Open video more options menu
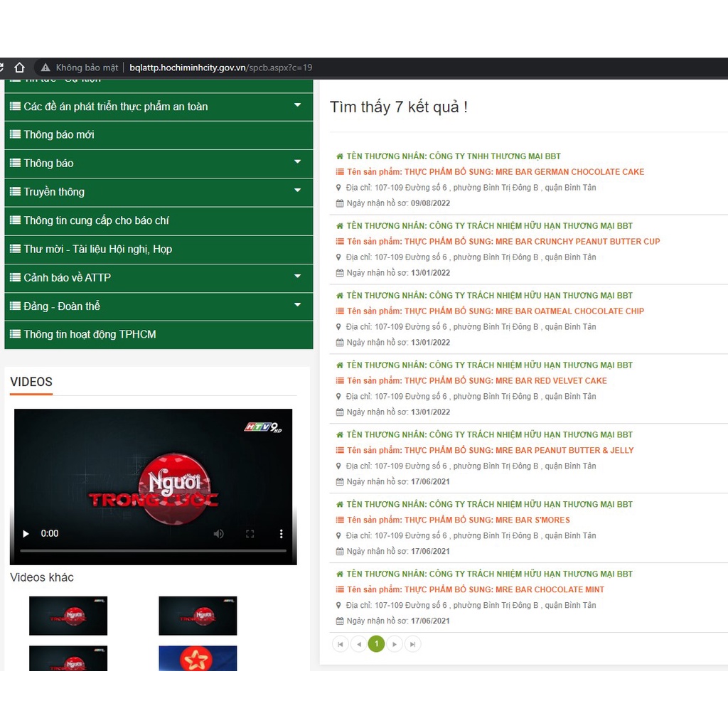Screen dimensions: 728x728 tap(281, 533)
